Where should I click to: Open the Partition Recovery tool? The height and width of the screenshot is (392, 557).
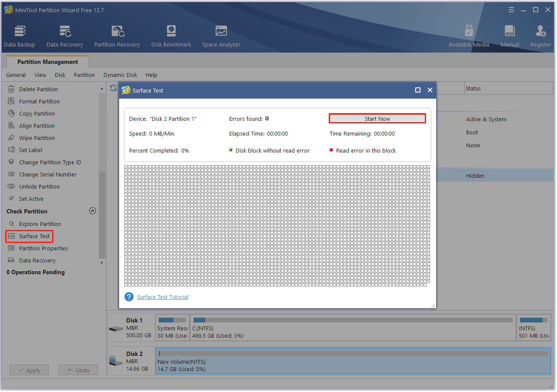[117, 36]
